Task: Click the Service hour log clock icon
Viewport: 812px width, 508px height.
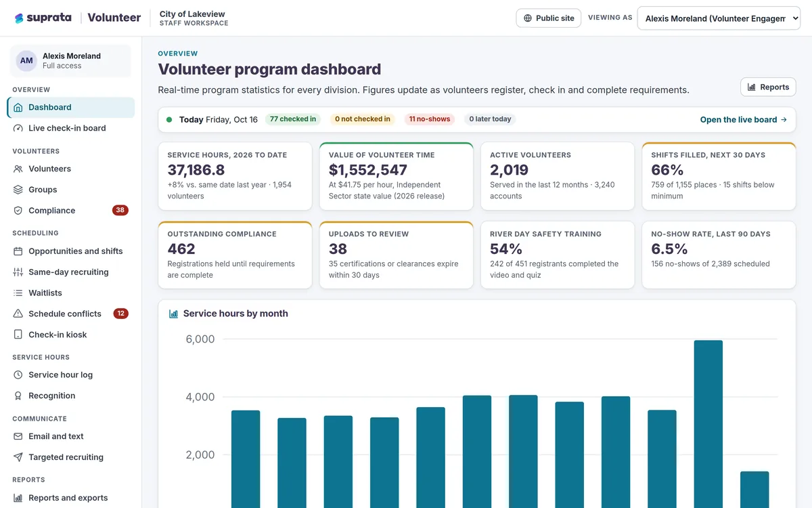Action: coord(18,375)
